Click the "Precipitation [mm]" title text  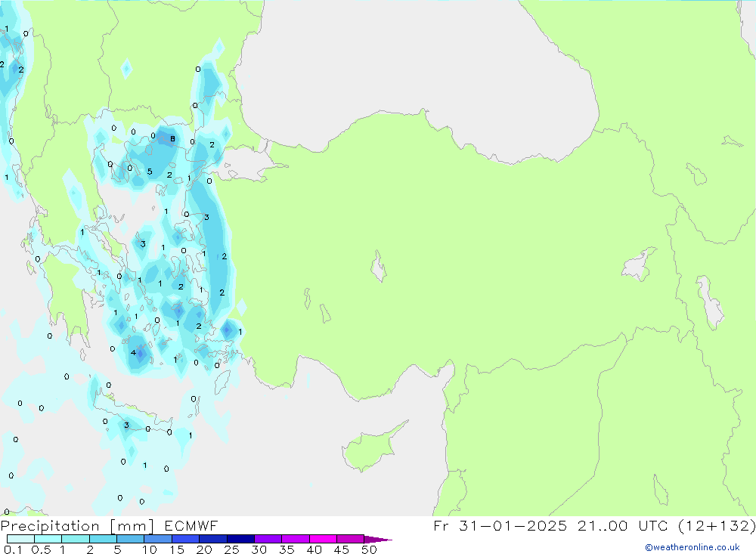point(77,526)
